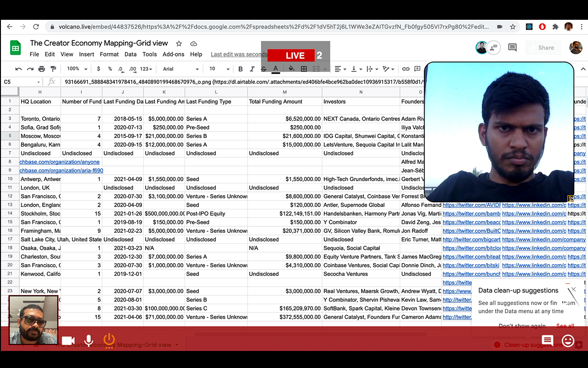The height and width of the screenshot is (368, 588).
Task: Open the Edit menu
Action: pyautogui.click(x=50, y=54)
